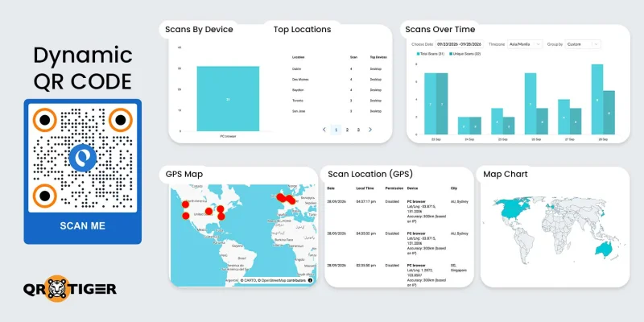
Task: Select the Des Moines location row
Action: 339,79
